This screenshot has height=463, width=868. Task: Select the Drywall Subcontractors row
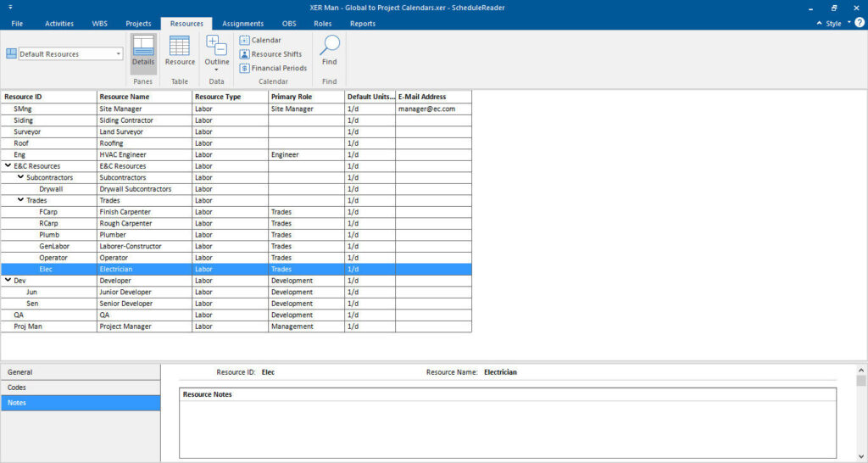tap(236, 189)
